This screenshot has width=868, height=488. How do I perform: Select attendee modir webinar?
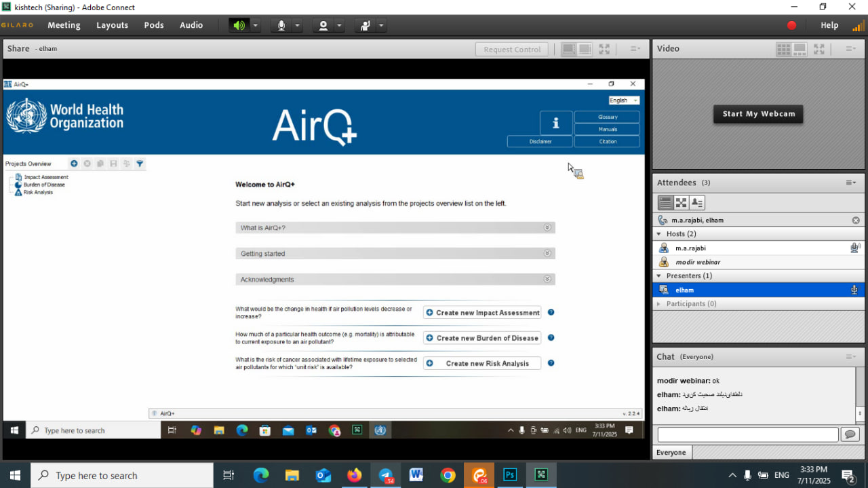757,262
